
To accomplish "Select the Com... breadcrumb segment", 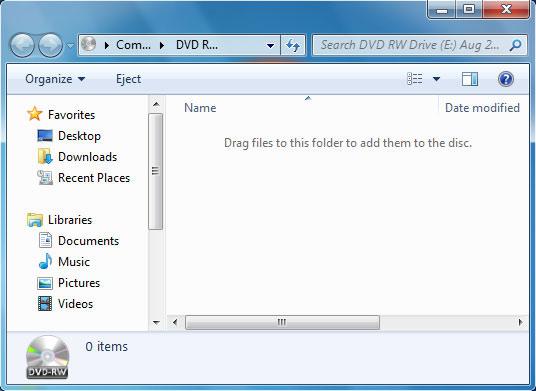I will click(133, 45).
